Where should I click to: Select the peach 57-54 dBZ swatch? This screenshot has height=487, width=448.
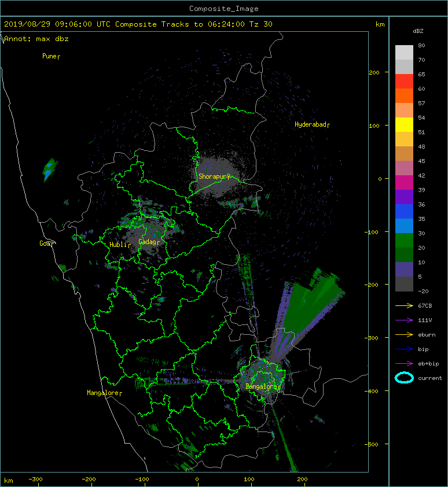404,110
